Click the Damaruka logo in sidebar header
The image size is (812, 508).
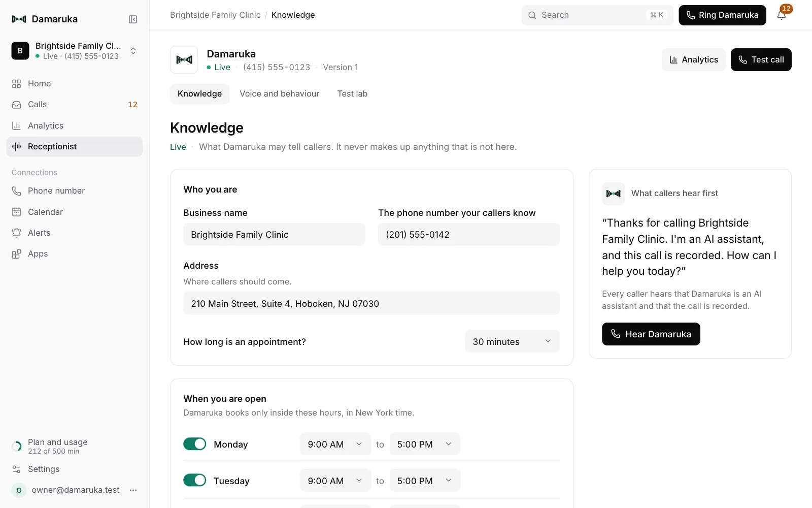19,19
